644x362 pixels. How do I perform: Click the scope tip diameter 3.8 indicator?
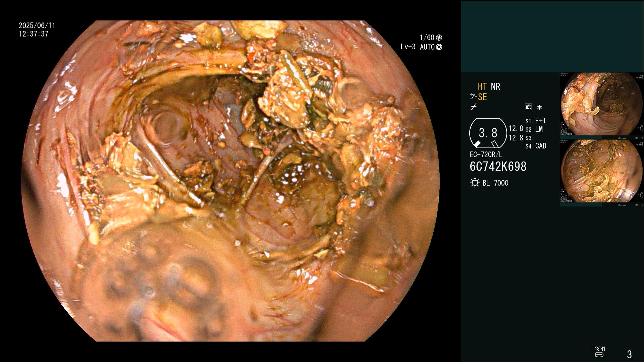pos(488,133)
